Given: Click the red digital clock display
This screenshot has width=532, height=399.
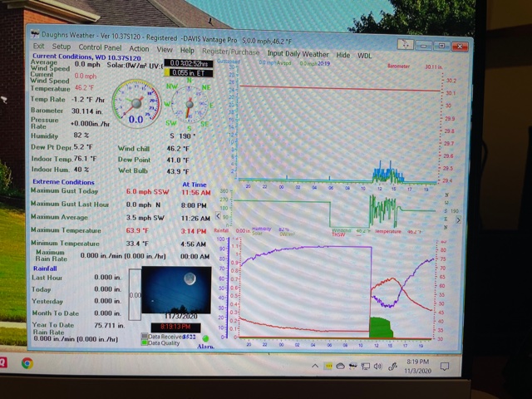Looking at the screenshot, I should point(175,327).
